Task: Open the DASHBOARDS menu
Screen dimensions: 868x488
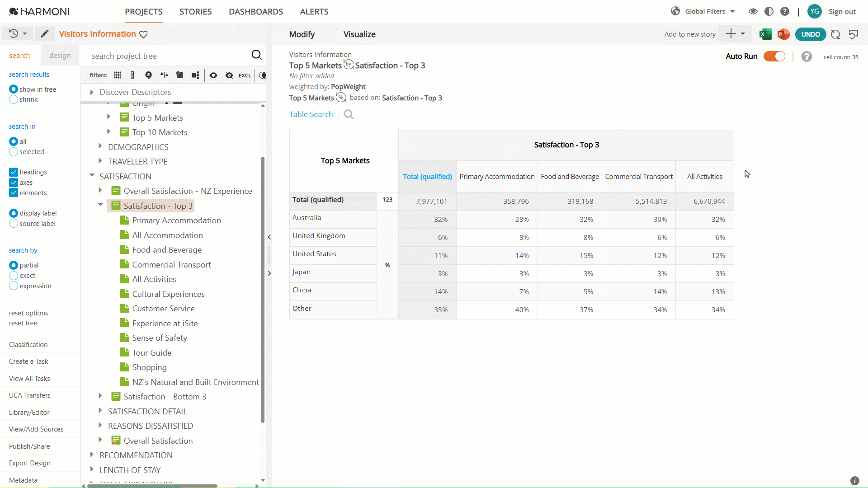Action: (256, 12)
